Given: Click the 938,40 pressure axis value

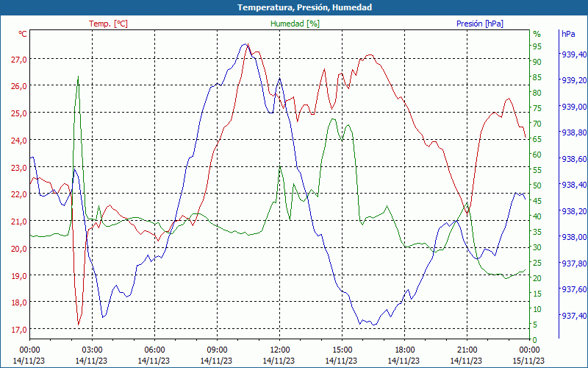Looking at the screenshot, I should point(574,185).
